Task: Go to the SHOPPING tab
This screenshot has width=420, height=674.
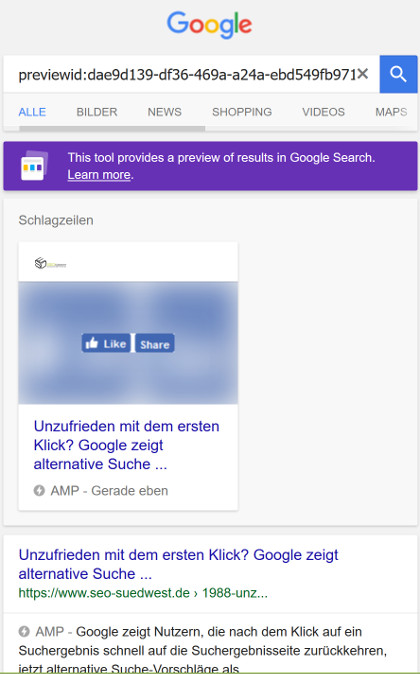Action: click(x=242, y=112)
